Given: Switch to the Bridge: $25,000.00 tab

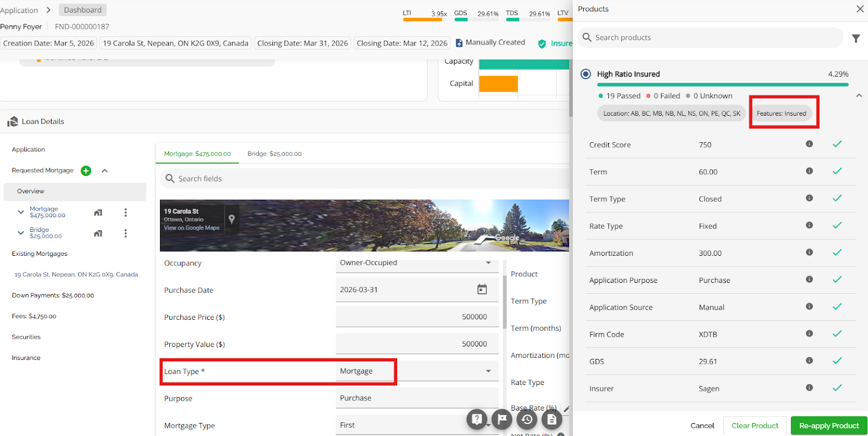Looking at the screenshot, I should (275, 154).
